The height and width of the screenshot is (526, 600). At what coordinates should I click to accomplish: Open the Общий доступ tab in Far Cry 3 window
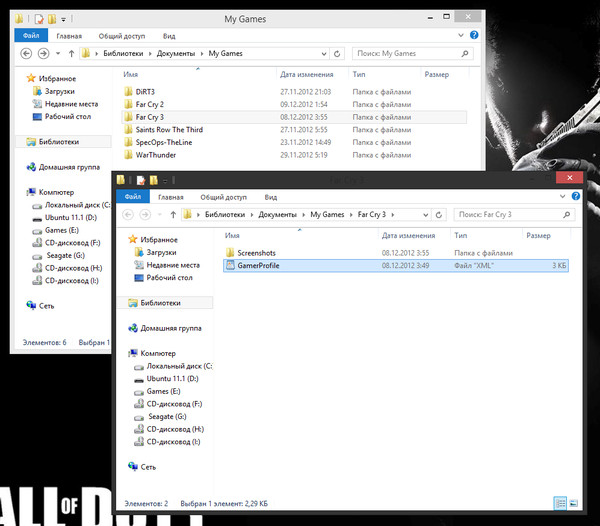pyautogui.click(x=223, y=197)
